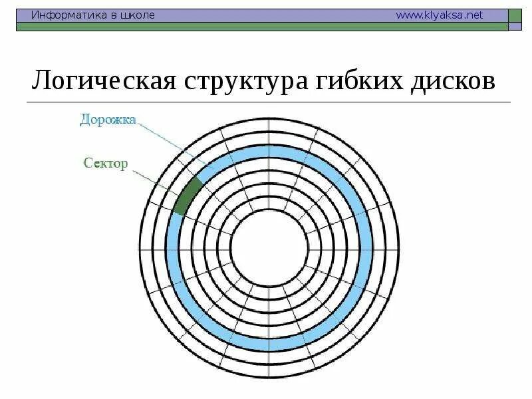
Task: Click the white central hole of the disk
Action: pyautogui.click(x=270, y=248)
